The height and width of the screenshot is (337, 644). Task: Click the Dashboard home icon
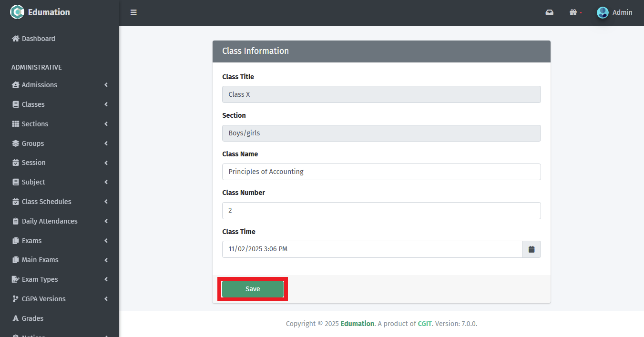[x=16, y=39]
